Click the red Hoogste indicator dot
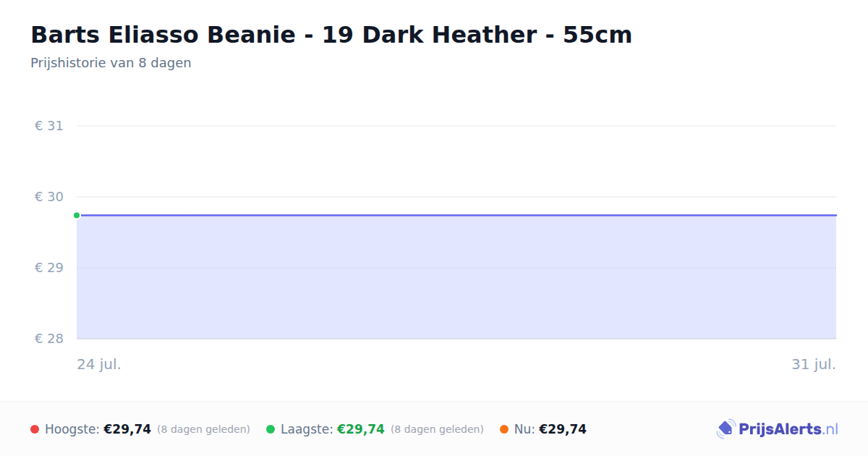The image size is (868, 456). (x=35, y=429)
